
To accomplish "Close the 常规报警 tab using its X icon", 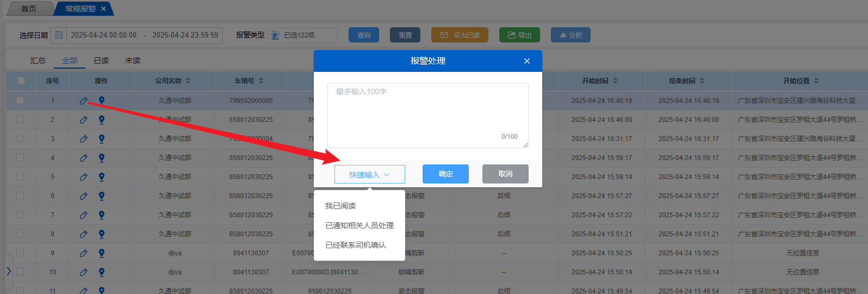I will [x=103, y=9].
